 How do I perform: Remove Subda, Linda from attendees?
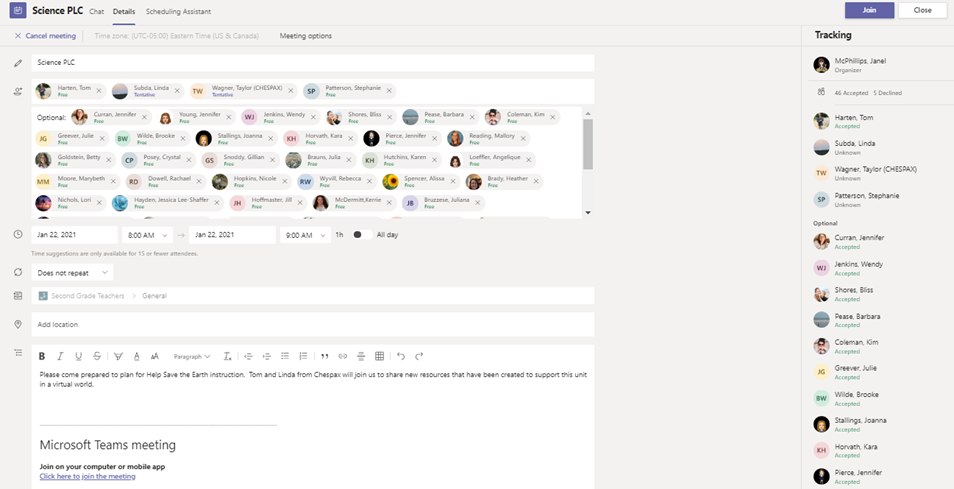tap(177, 91)
